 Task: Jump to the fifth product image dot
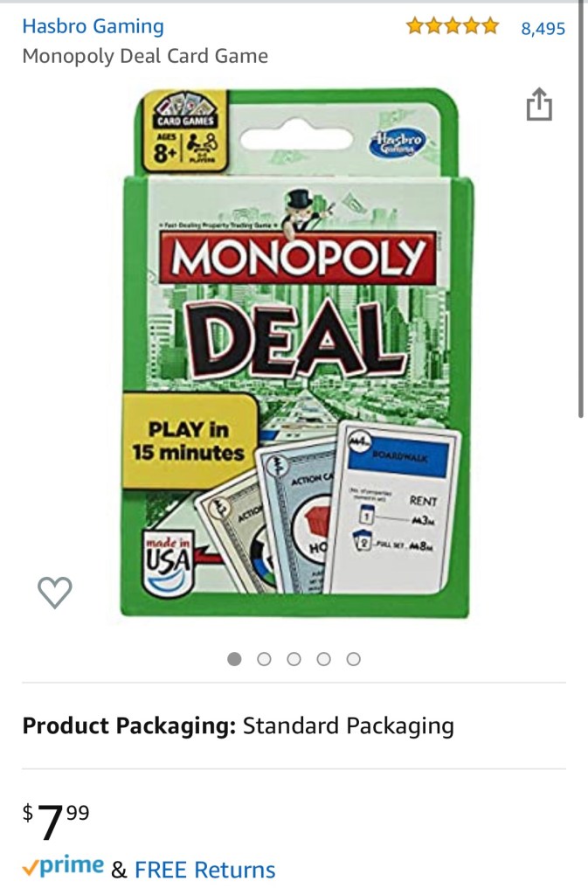pyautogui.click(x=354, y=659)
